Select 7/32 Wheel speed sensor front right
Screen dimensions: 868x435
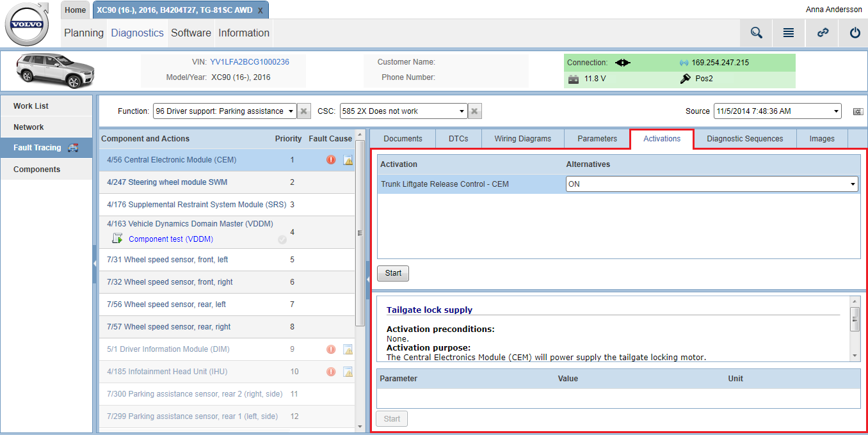click(227, 282)
